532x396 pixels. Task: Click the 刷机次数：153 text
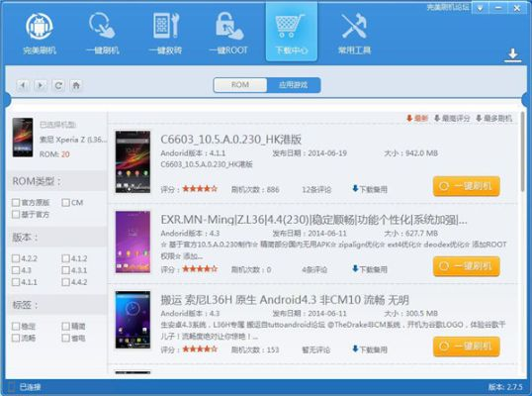pyautogui.click(x=255, y=349)
